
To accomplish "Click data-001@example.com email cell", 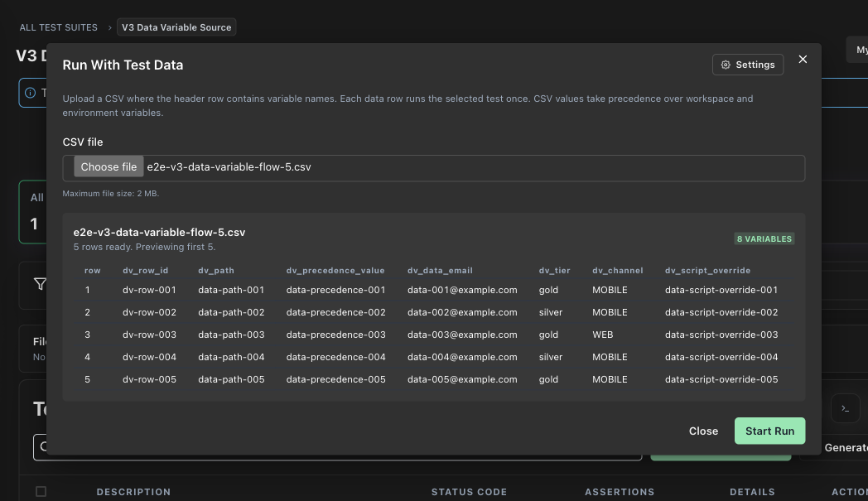I will tap(462, 290).
